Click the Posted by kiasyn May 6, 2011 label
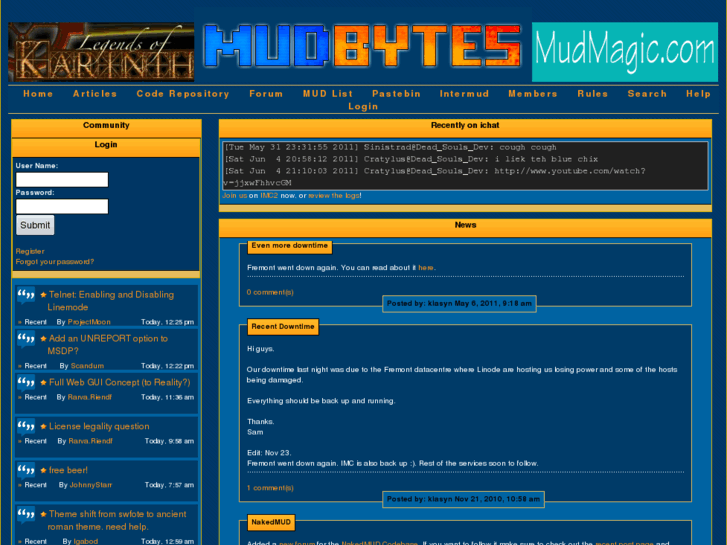The width and height of the screenshot is (727, 545). (459, 304)
